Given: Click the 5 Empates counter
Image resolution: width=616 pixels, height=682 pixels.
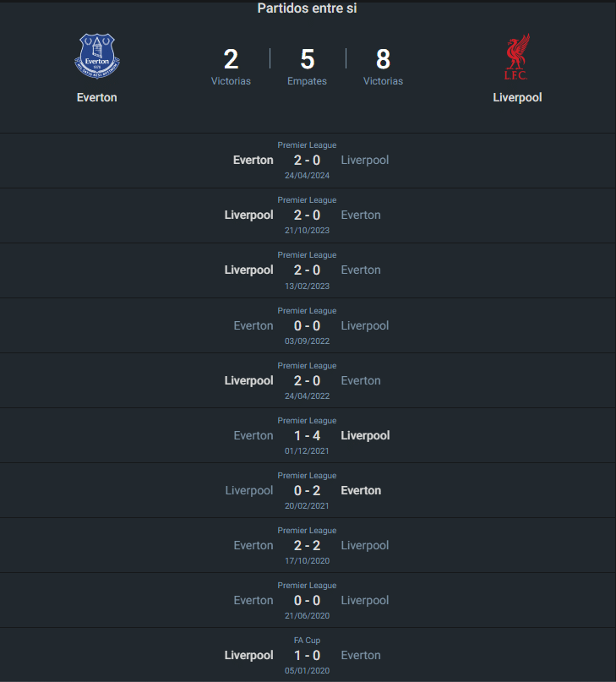Looking at the screenshot, I should tap(307, 59).
